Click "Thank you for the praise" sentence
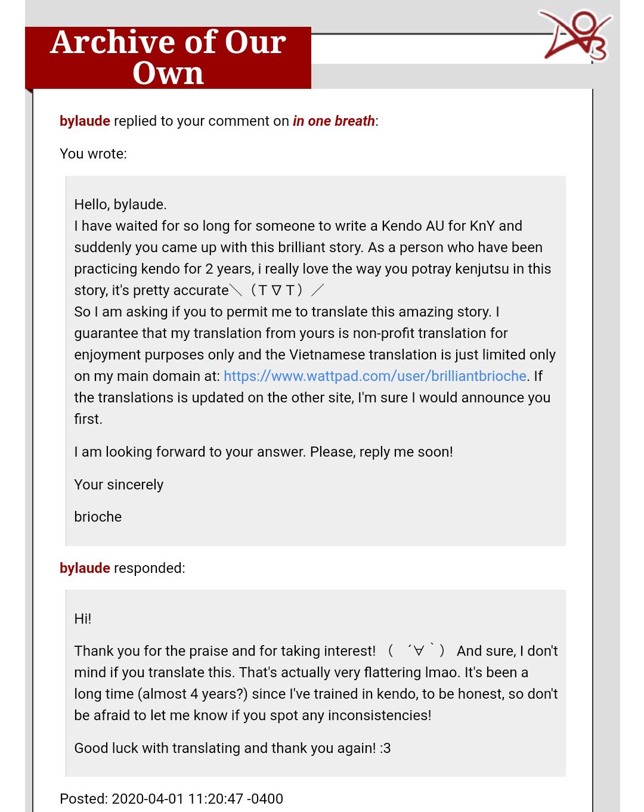The image size is (644, 812). (225, 651)
